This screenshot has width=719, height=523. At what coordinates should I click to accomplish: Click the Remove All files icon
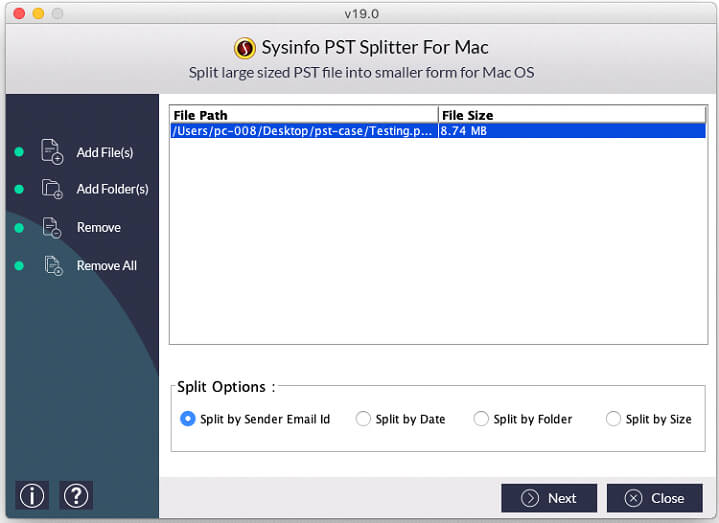point(53,266)
